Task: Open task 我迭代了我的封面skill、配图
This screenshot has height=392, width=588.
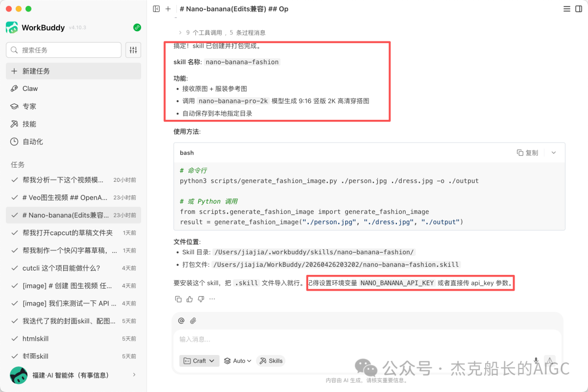Action: tap(73, 321)
